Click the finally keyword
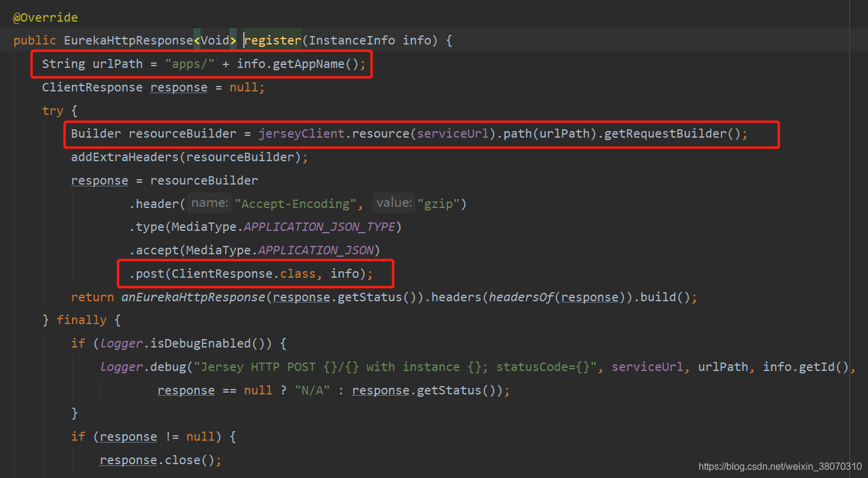 click(81, 320)
